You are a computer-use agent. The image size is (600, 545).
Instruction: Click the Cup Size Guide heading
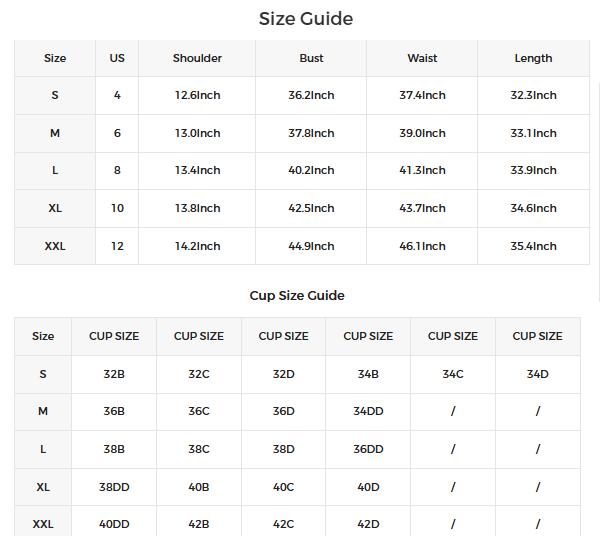click(x=297, y=295)
